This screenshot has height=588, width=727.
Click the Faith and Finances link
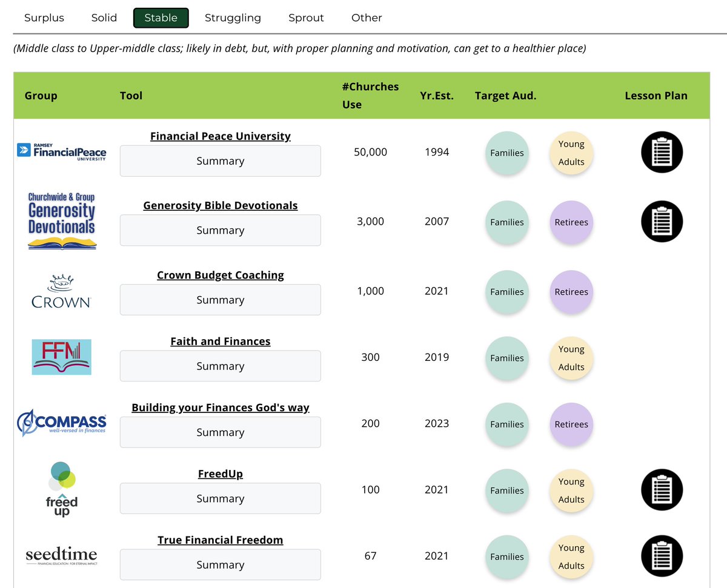coord(220,341)
